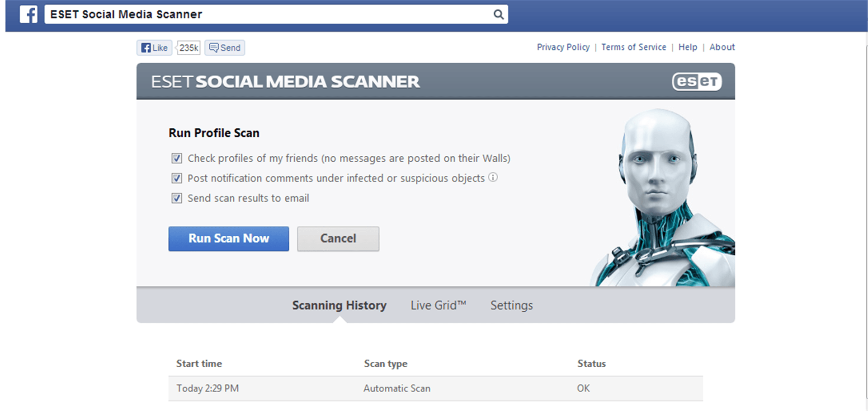The image size is (868, 411).
Task: Click the Like button
Action: tap(155, 48)
